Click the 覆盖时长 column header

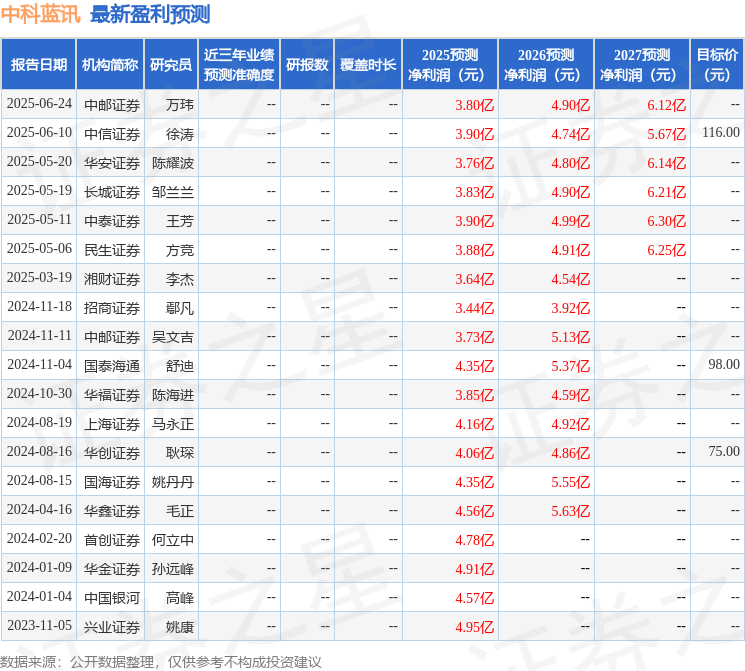[x=368, y=64]
